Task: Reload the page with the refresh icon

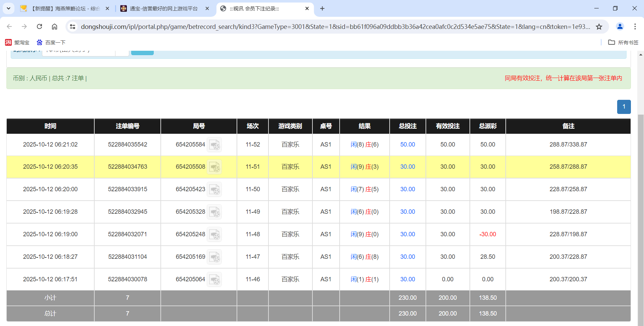Action: (39, 27)
